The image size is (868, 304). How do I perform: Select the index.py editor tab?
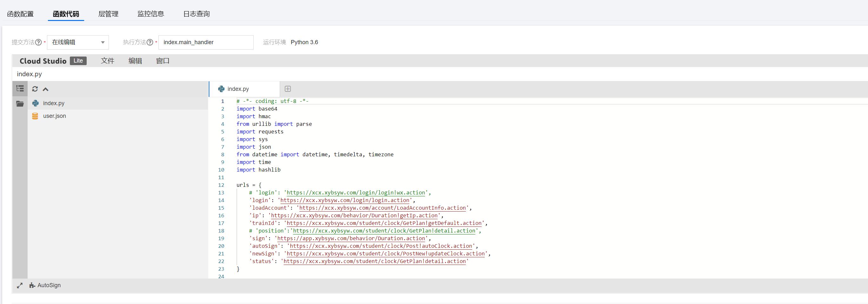point(244,89)
